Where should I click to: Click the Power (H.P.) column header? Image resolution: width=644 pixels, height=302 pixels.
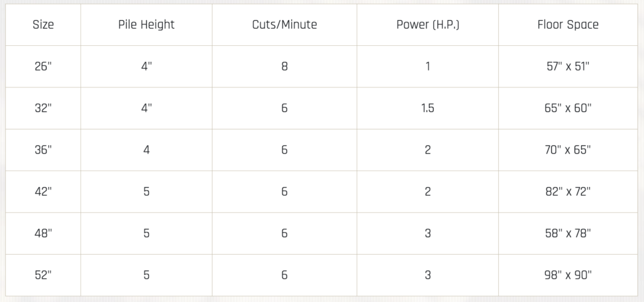428,25
